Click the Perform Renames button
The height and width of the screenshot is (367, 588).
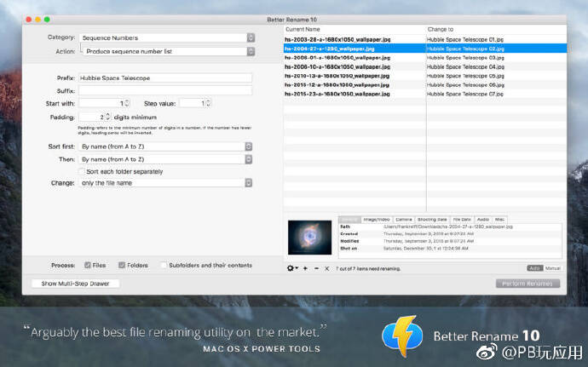527,284
